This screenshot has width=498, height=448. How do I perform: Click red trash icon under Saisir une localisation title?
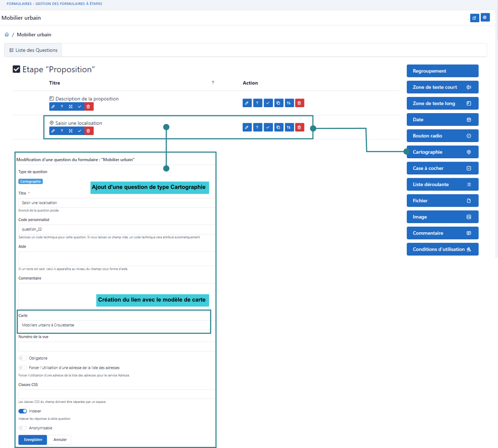pyautogui.click(x=88, y=131)
